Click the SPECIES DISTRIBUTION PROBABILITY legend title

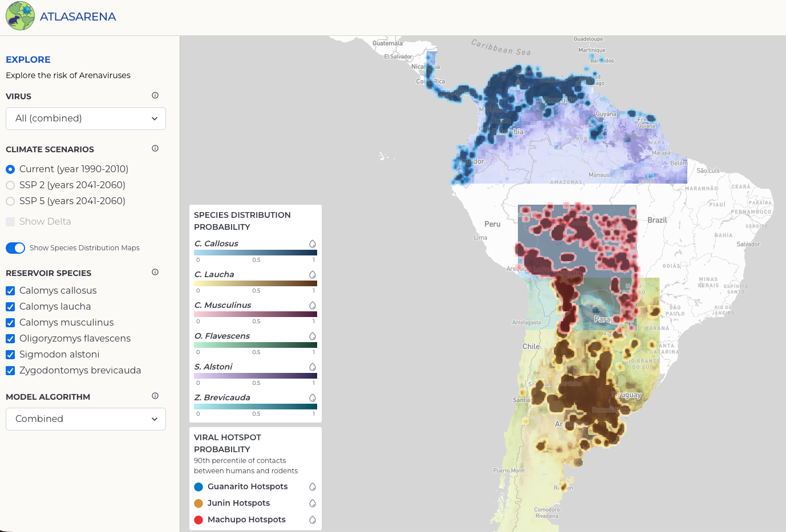pos(242,221)
